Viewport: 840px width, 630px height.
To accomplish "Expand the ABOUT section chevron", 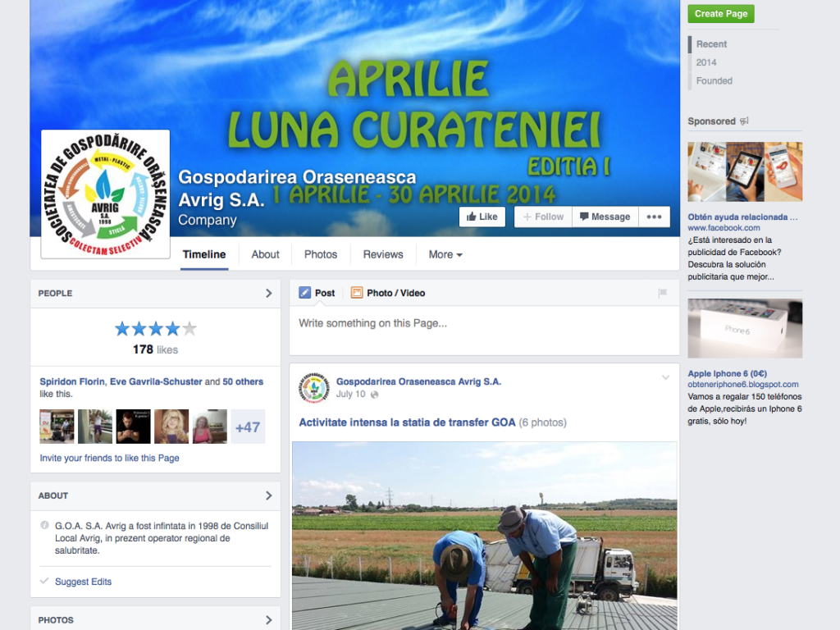I will [268, 495].
